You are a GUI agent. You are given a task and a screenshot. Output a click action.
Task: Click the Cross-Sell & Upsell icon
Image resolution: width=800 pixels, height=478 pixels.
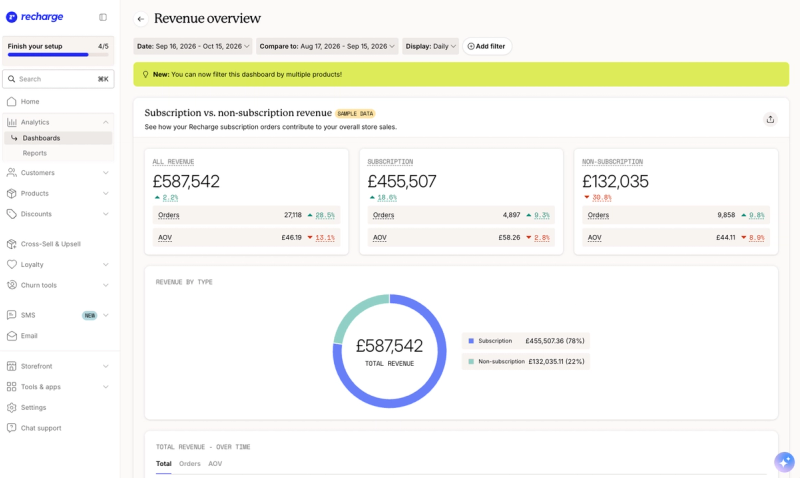click(x=11, y=244)
